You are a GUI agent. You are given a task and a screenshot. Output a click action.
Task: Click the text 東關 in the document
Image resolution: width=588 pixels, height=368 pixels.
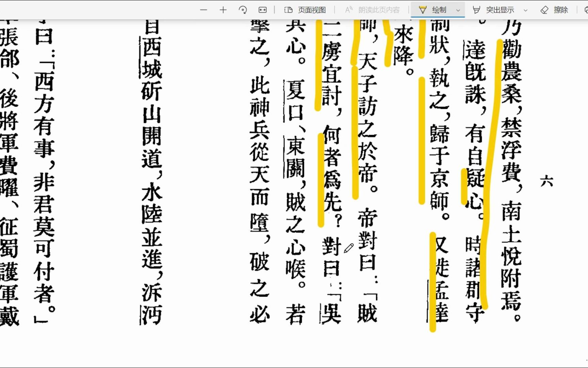click(296, 157)
